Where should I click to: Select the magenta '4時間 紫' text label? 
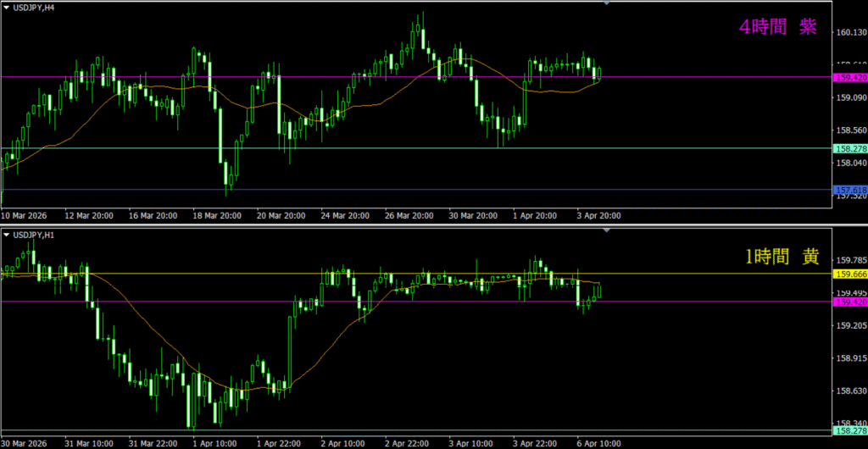pos(778,27)
